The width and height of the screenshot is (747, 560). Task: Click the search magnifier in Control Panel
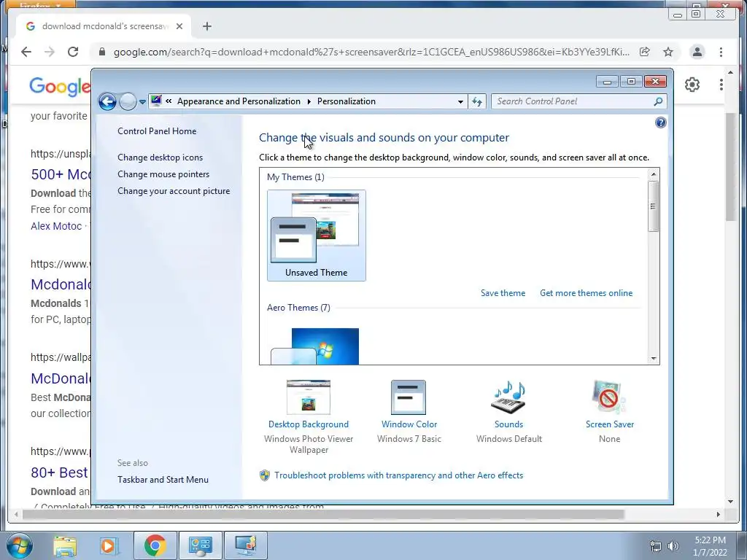click(658, 101)
